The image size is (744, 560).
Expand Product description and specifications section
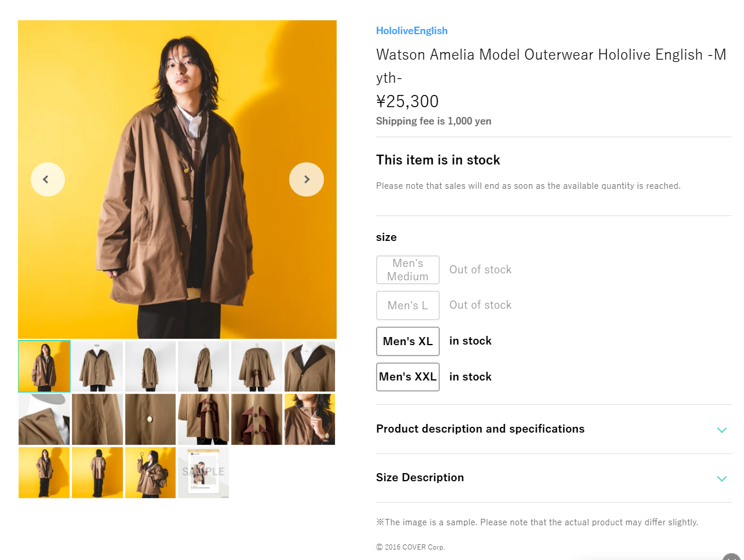(721, 430)
